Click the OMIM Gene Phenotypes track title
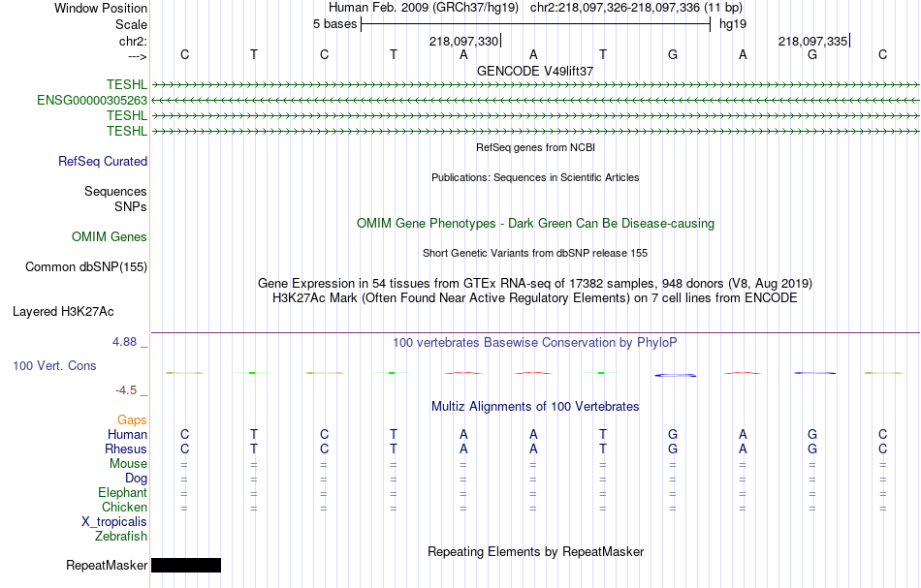This screenshot has width=921, height=588. [x=536, y=224]
